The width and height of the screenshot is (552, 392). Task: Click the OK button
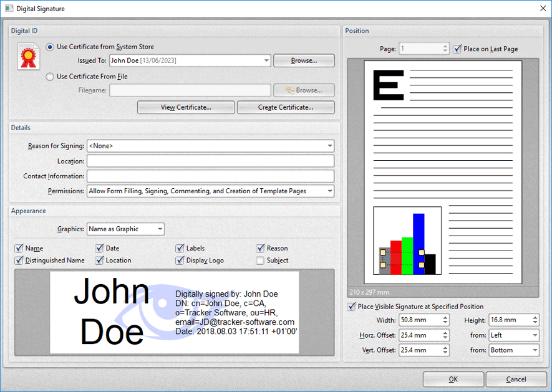click(x=453, y=380)
